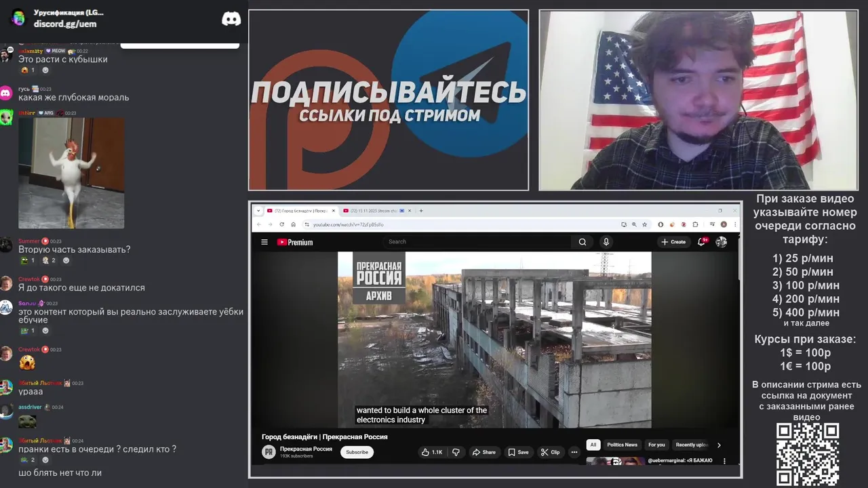Go to browser home page

coord(293,224)
